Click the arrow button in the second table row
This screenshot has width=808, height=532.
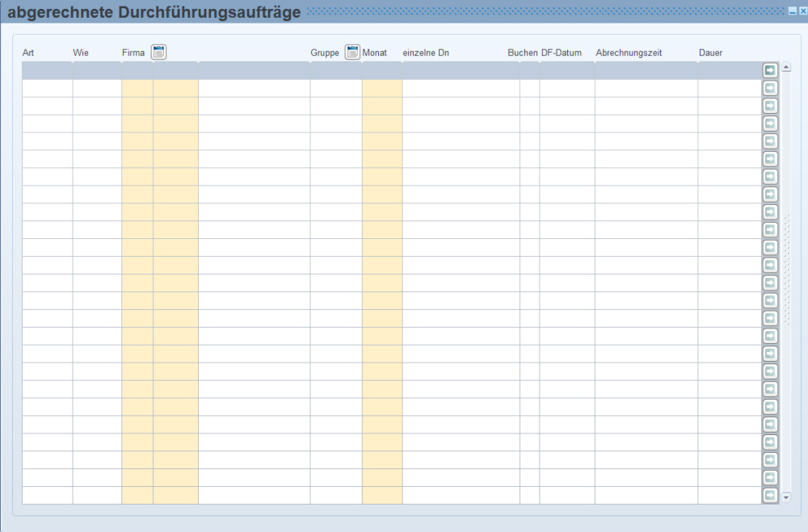[770, 88]
